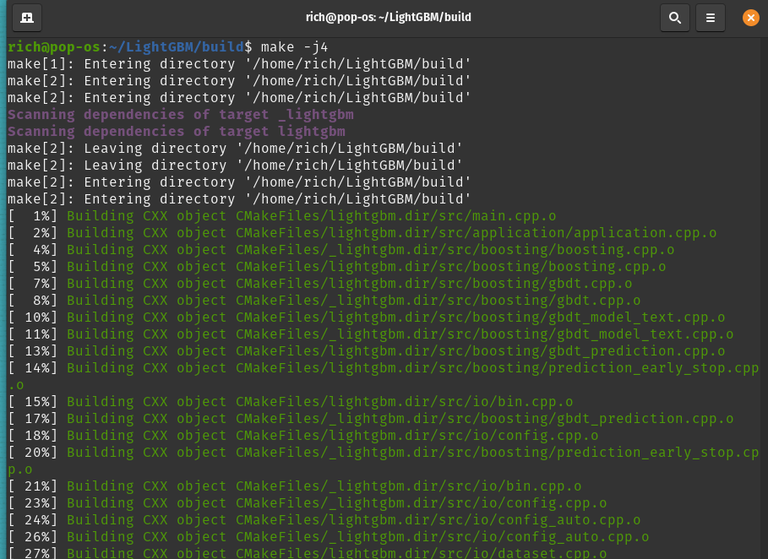Click the make[1] Entering directory line
This screenshot has width=768, height=559.
(x=239, y=64)
